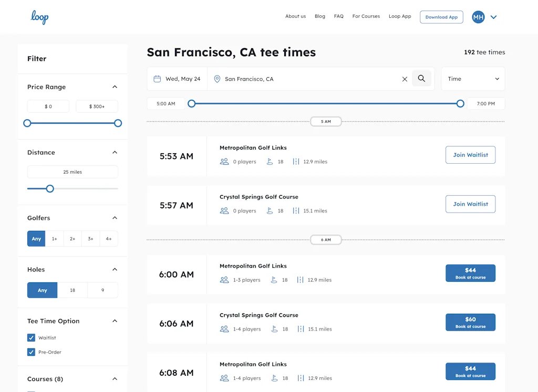This screenshot has width=538, height=392.
Task: Click the flag holes icon on 6:00 AM row
Action: 274,280
